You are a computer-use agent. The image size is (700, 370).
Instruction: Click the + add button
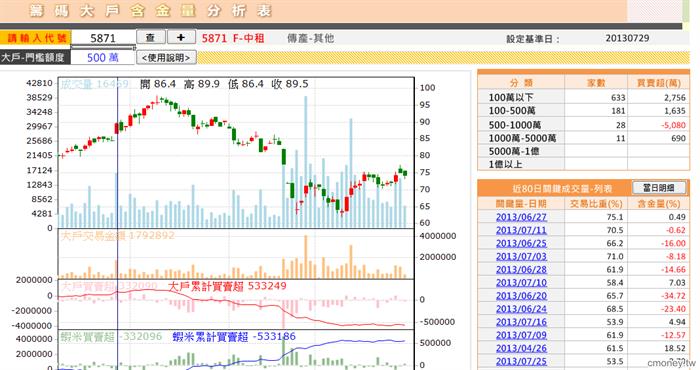181,37
